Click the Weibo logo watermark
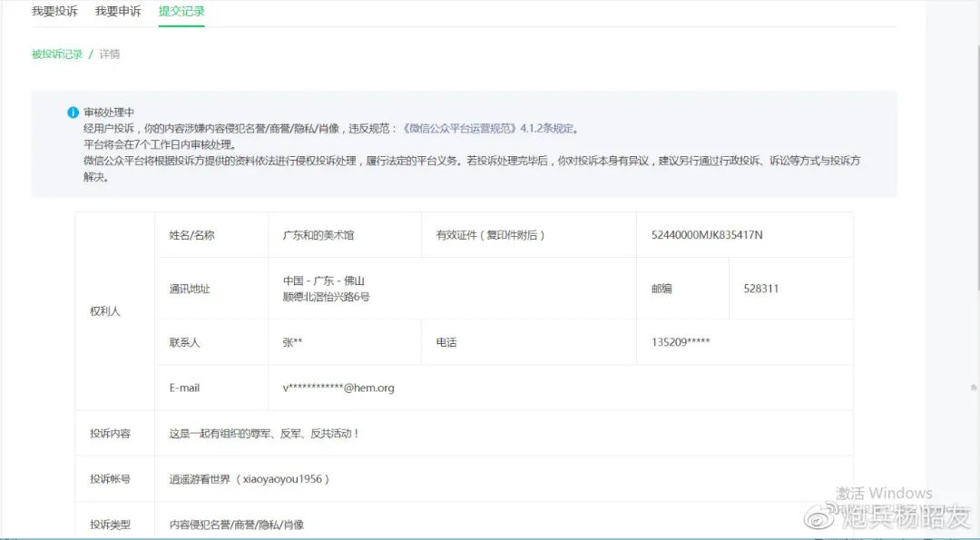Viewport: 980px width, 540px height. [x=818, y=518]
